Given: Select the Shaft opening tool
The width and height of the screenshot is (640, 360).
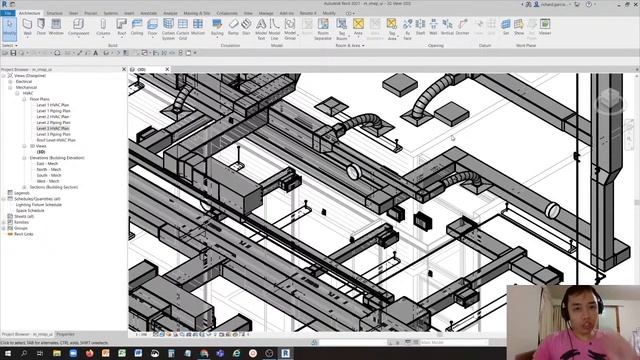Looking at the screenshot, I should 420,27.
